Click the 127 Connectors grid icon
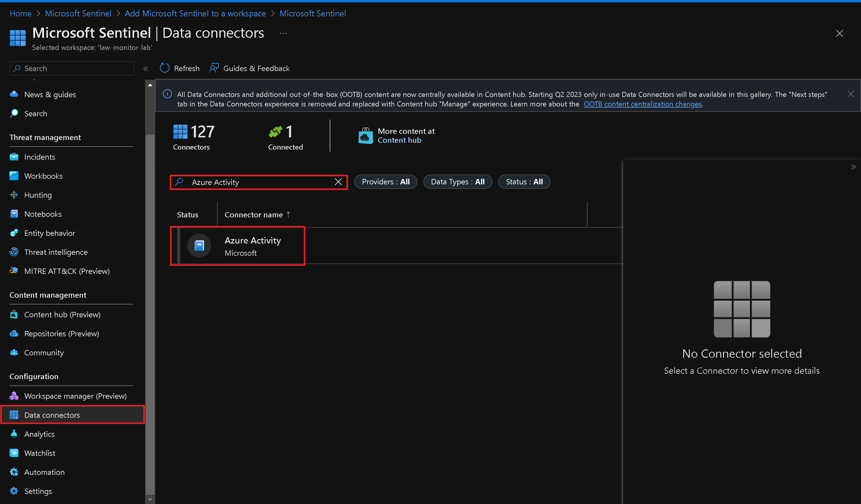The image size is (861, 504). tap(180, 131)
